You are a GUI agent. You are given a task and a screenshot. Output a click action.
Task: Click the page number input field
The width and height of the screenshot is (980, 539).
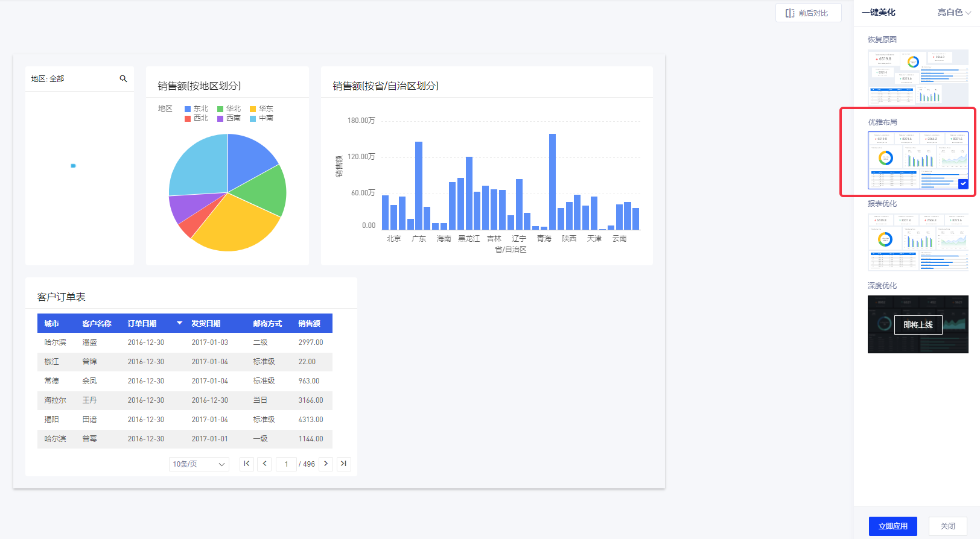(x=286, y=464)
